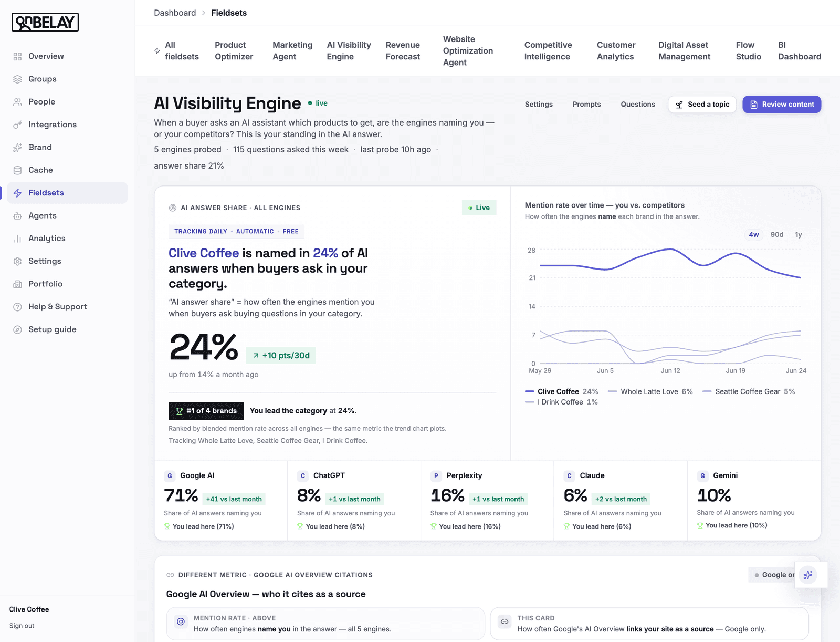
Task: Open the Perplexity engine card
Action: point(487,501)
